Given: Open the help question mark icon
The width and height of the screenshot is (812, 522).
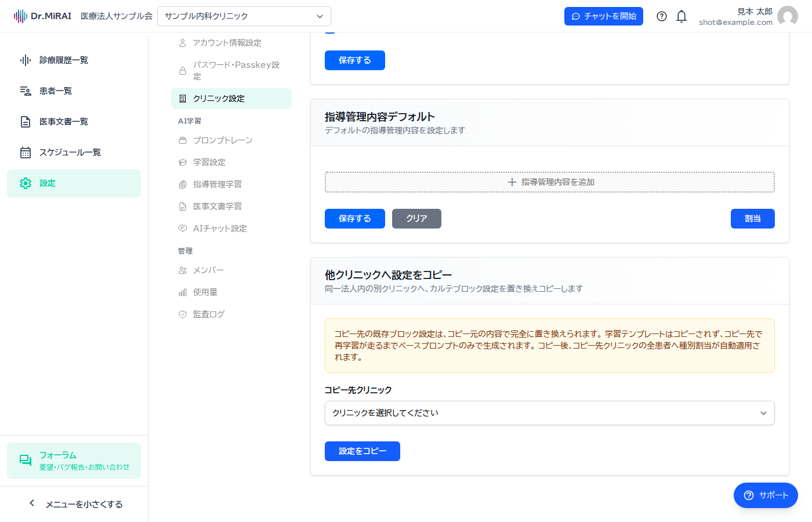Looking at the screenshot, I should pos(662,16).
